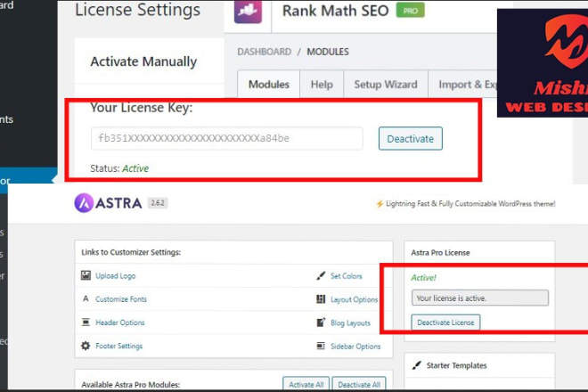
Task: Click the Set Colors brush icon
Action: click(321, 275)
